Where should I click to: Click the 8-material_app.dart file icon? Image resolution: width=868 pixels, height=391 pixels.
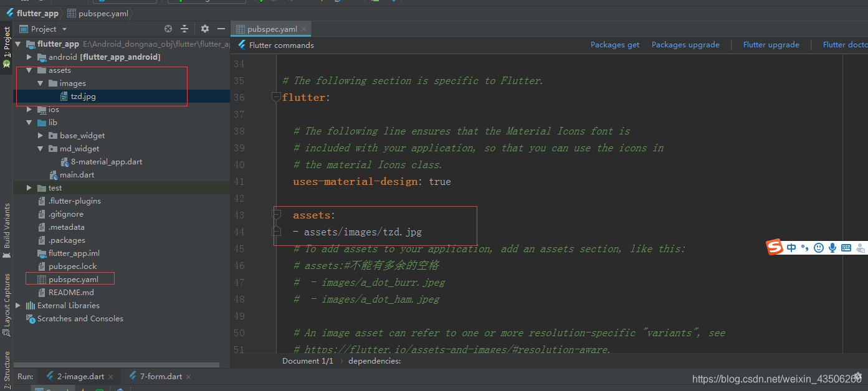65,162
